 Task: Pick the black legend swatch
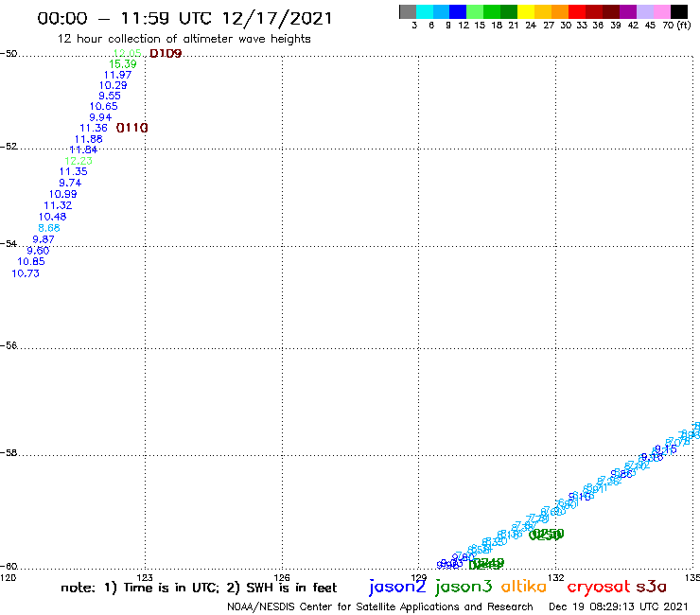[x=679, y=11]
